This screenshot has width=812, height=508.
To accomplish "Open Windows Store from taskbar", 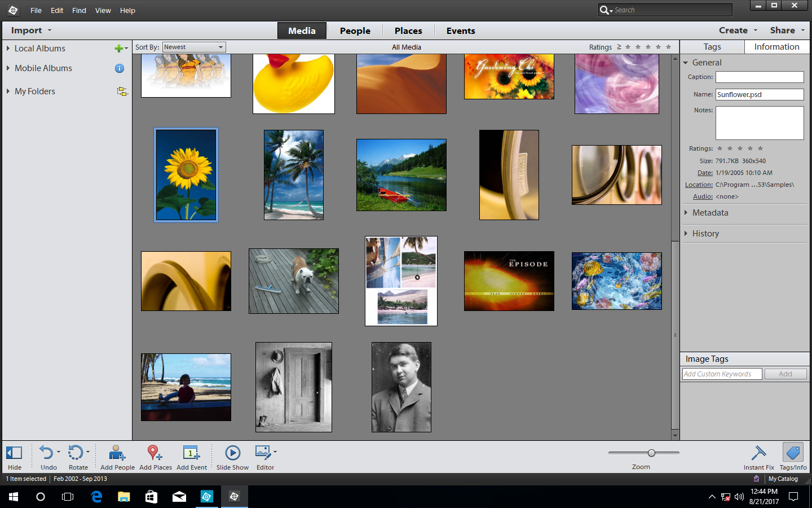I will click(151, 497).
